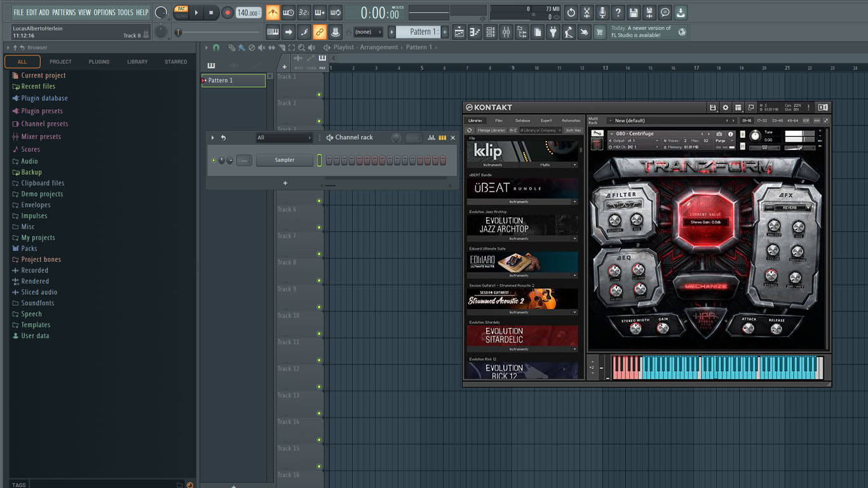Select the Sampler channel green selector
Screen dimensions: 868x488
point(319,161)
